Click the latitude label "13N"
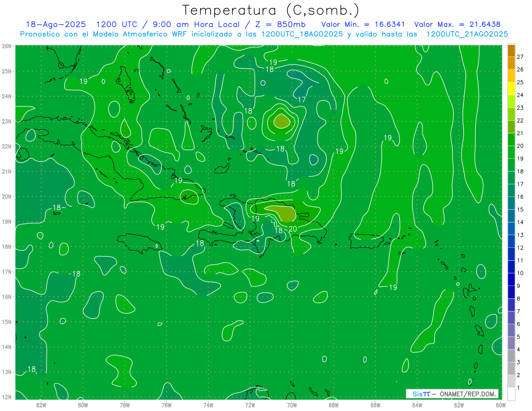The image size is (532, 411). coord(7,372)
